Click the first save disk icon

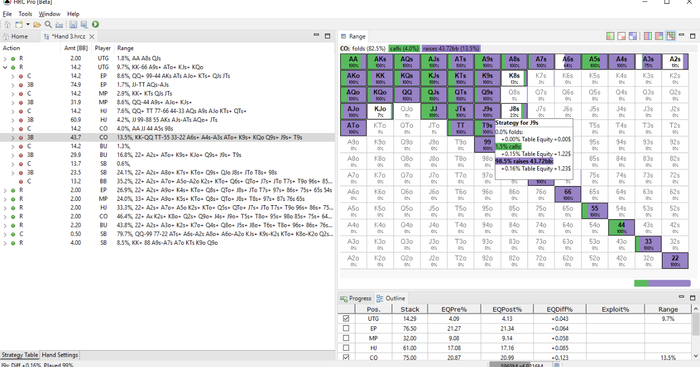(73, 25)
